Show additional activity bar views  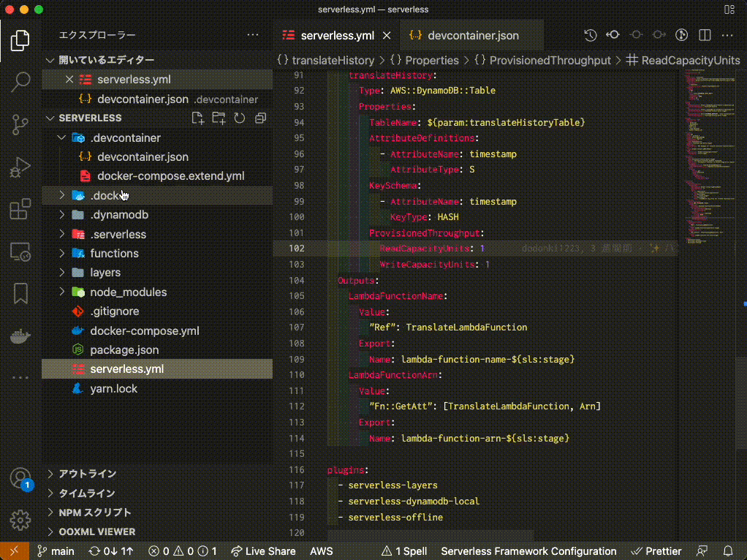[20, 377]
